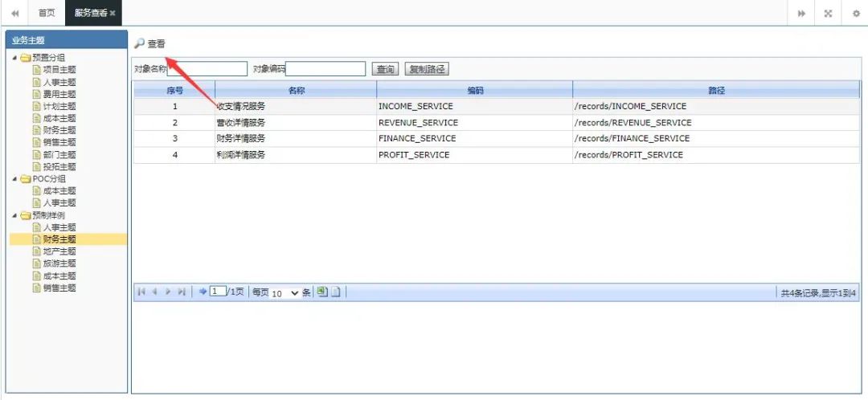
Task: Click the 查询 button
Action: 385,69
